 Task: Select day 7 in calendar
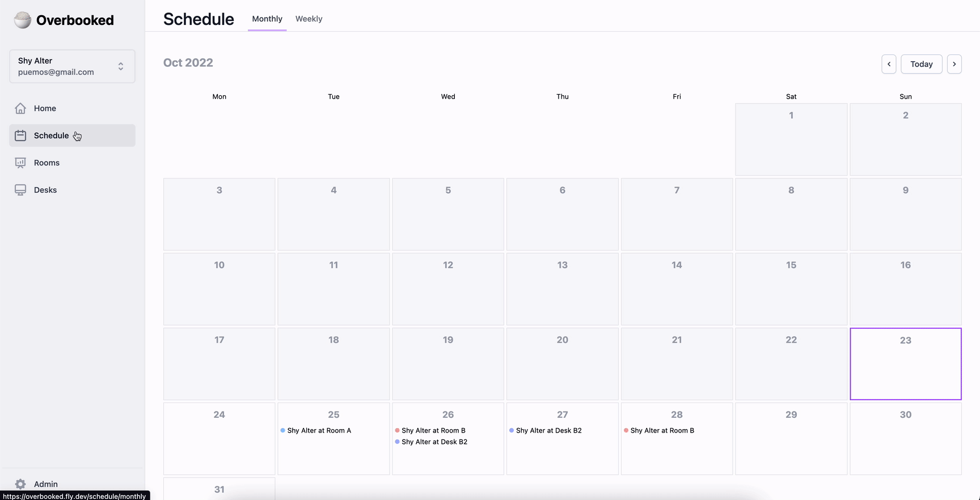coord(677,214)
